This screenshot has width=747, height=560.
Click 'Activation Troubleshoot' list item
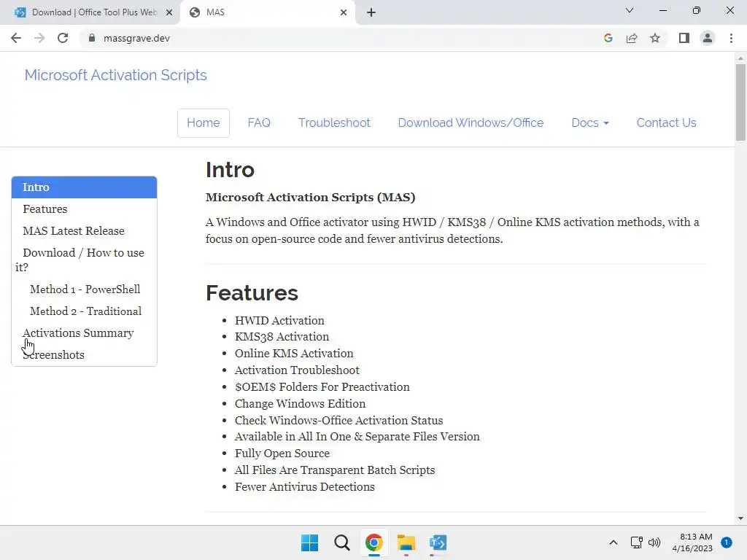pyautogui.click(x=298, y=370)
